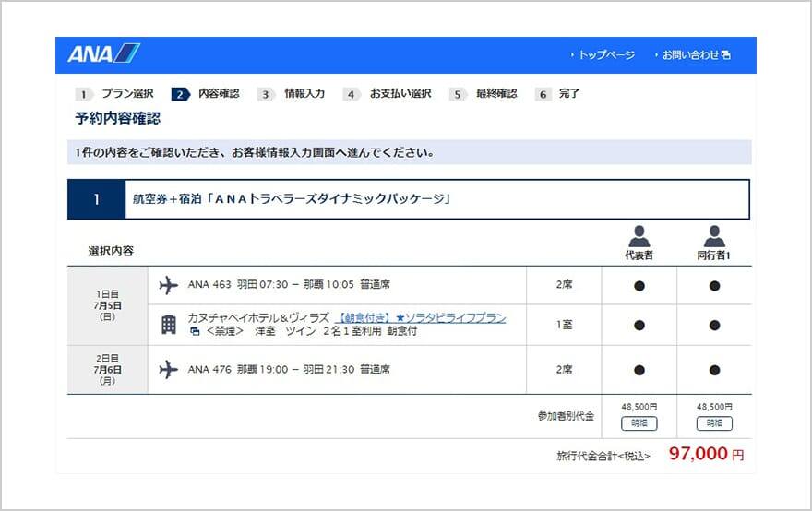812x511 pixels.
Task: Open the トップページ link in the header
Action: tap(605, 55)
